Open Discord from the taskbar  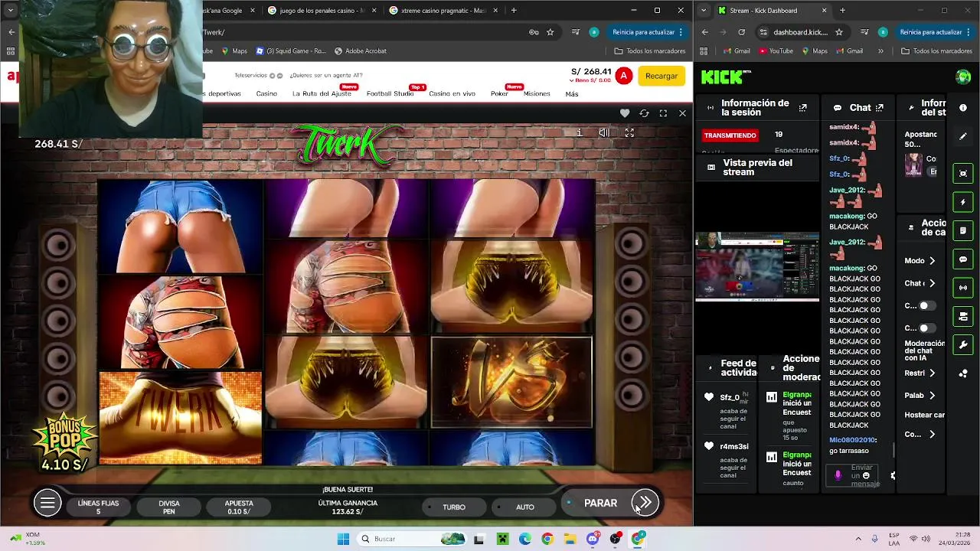click(x=593, y=539)
